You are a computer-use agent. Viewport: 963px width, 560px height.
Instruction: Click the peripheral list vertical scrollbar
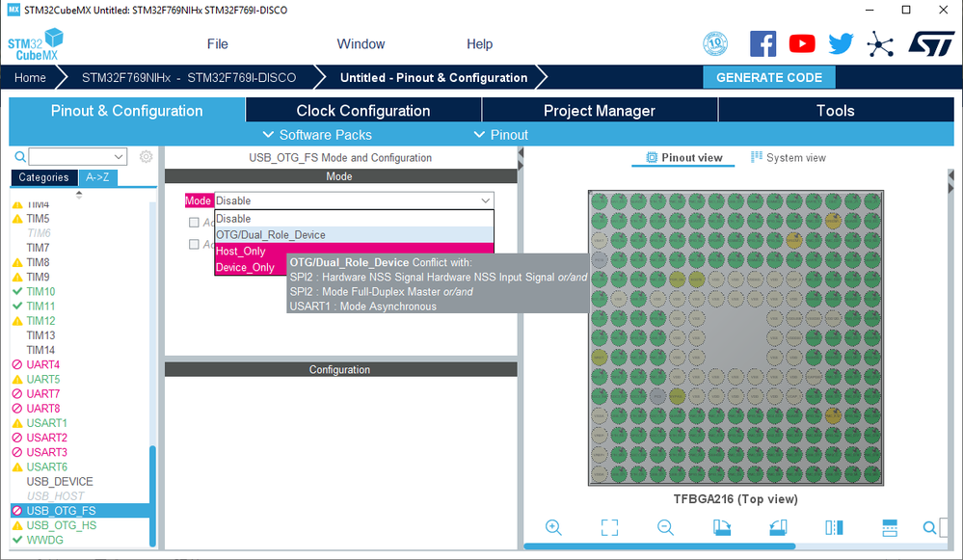tap(152, 496)
